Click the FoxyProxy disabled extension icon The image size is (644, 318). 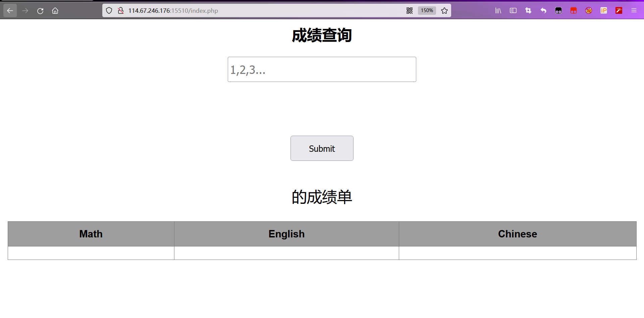[588, 10]
